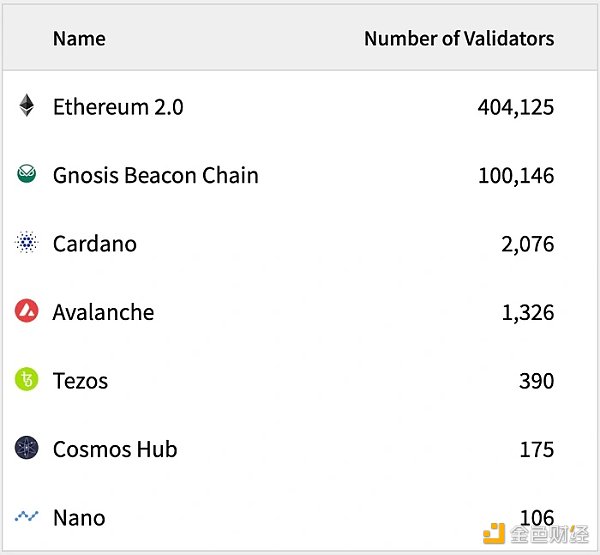Click Ethereum's 404,125 validator count
The image size is (600, 555).
[515, 107]
